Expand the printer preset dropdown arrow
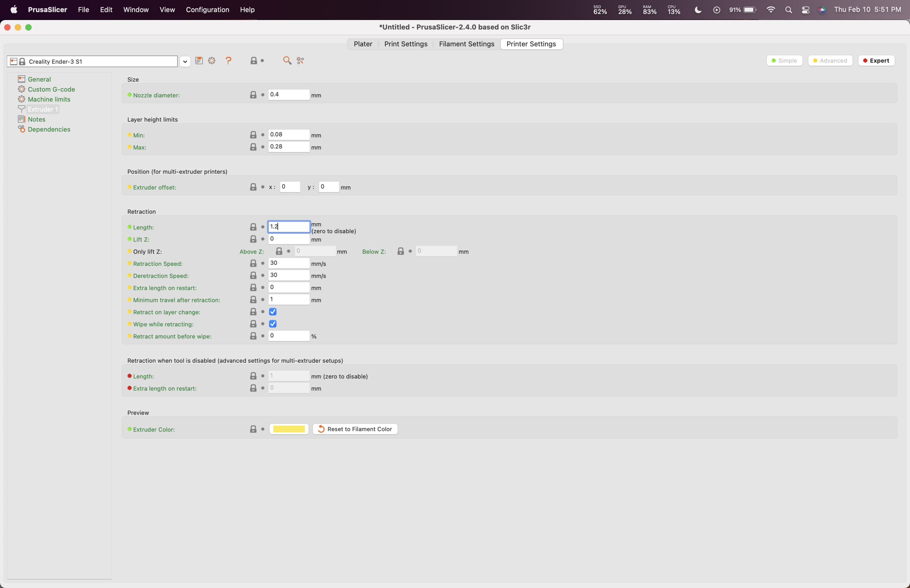The image size is (910, 588). click(x=185, y=61)
